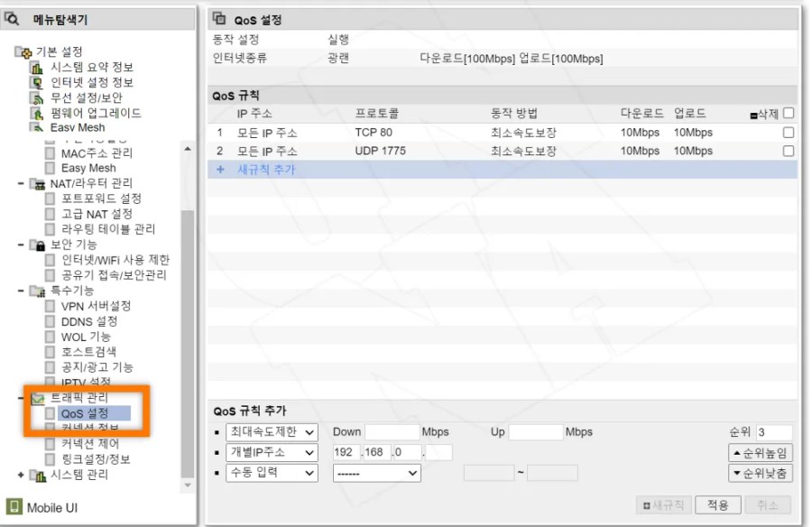Open the 개별IP주소 dropdown

(273, 452)
